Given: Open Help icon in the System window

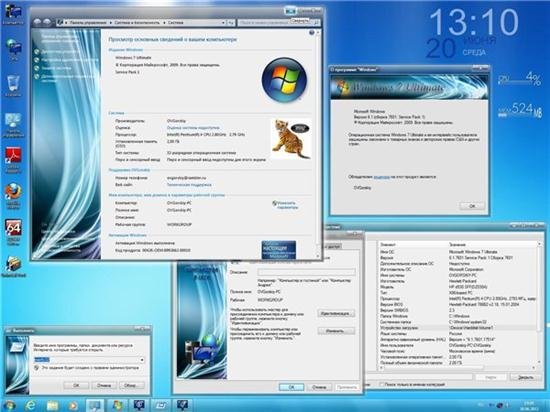Looking at the screenshot, I should coord(312,33).
